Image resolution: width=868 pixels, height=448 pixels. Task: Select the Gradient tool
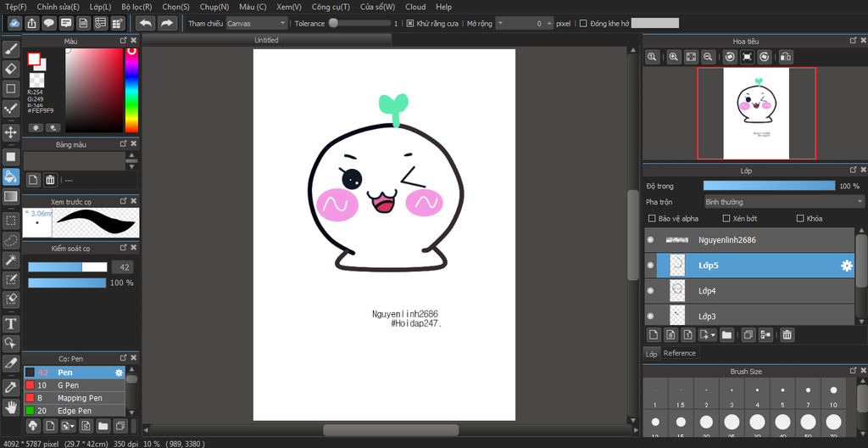click(11, 196)
